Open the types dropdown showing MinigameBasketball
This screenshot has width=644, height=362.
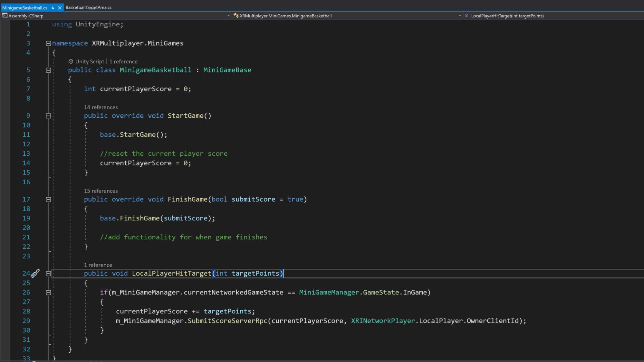click(460, 15)
